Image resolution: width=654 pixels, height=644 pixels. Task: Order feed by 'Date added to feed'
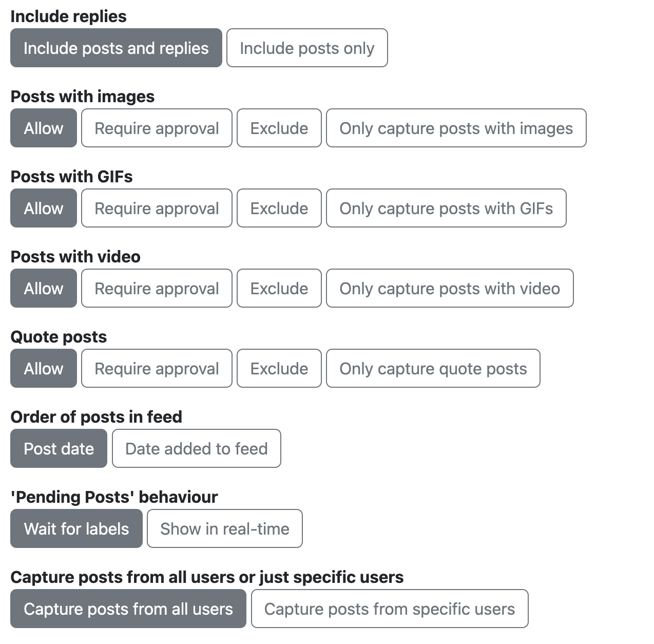point(197,448)
